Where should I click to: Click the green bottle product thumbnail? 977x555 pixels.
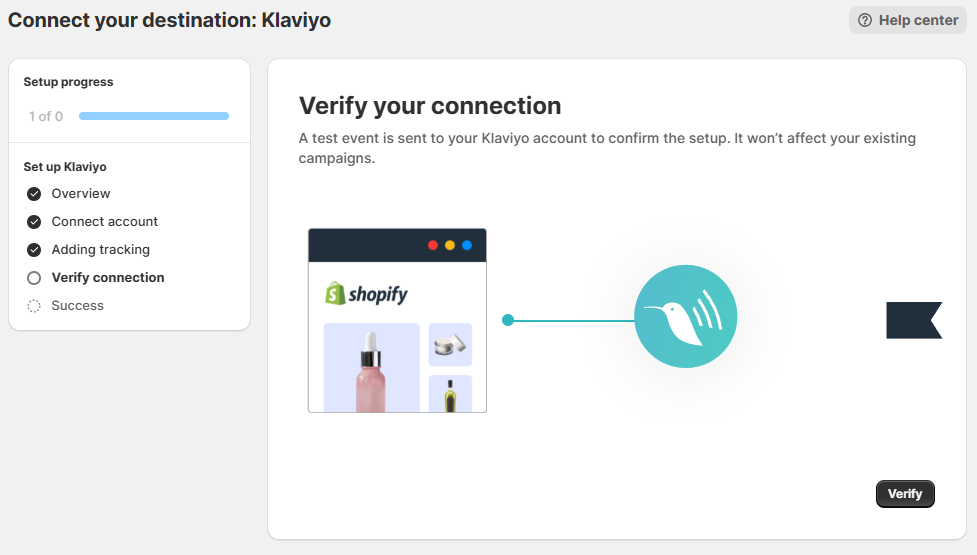[450, 394]
